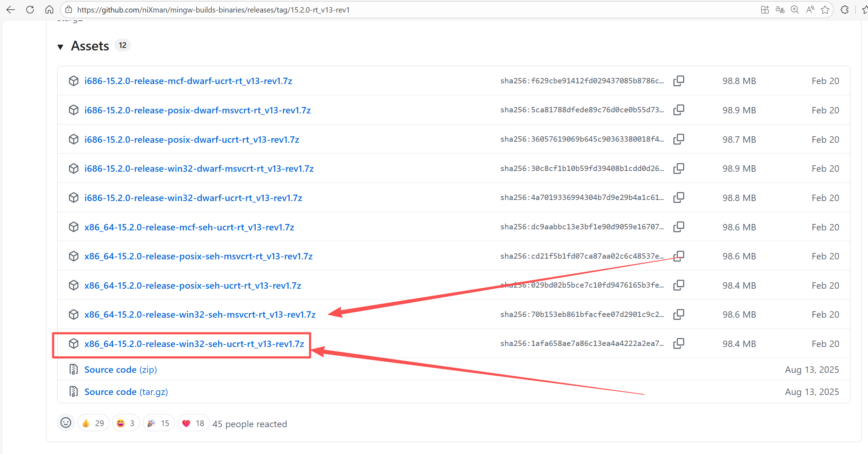Download x86_64 posix-seh-ucrt 7z asset
Screen dimensions: 868x454
(192, 285)
